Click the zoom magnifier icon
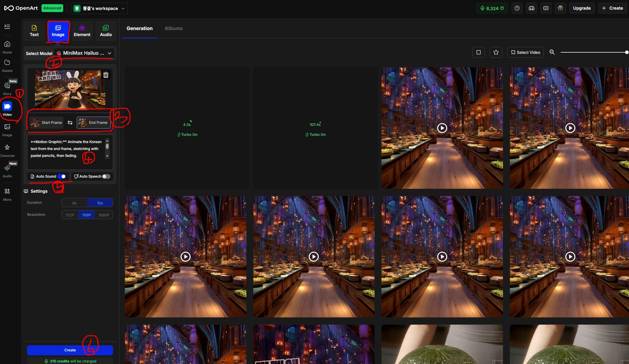Viewport: 629px width, 364px height. 552,52
